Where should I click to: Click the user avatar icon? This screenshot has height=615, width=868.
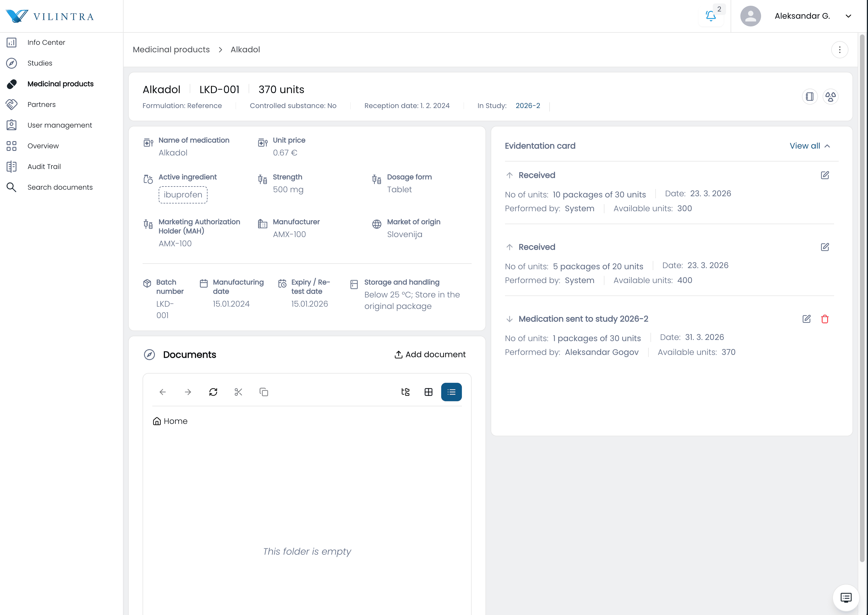[x=750, y=16]
